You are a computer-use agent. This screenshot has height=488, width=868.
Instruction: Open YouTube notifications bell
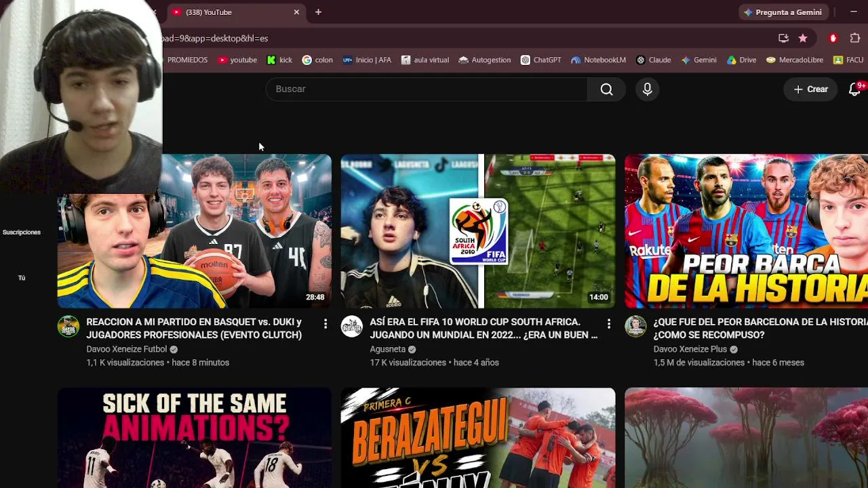855,89
